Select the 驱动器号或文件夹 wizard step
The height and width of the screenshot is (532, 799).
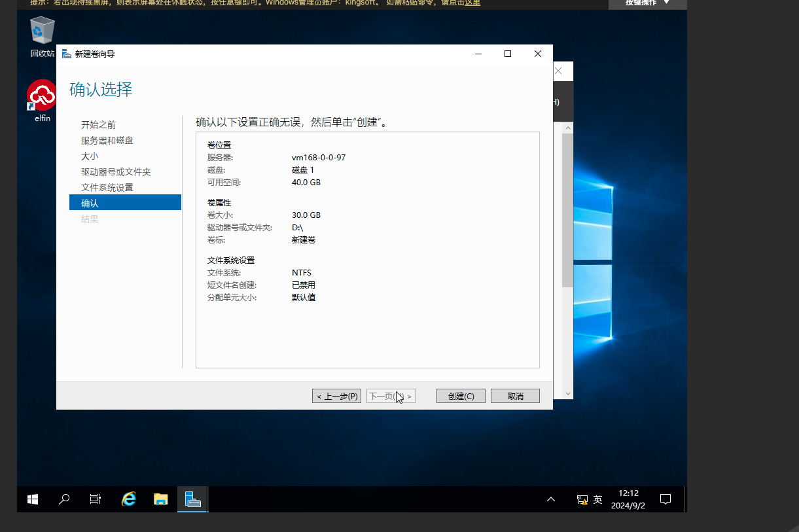pos(116,172)
